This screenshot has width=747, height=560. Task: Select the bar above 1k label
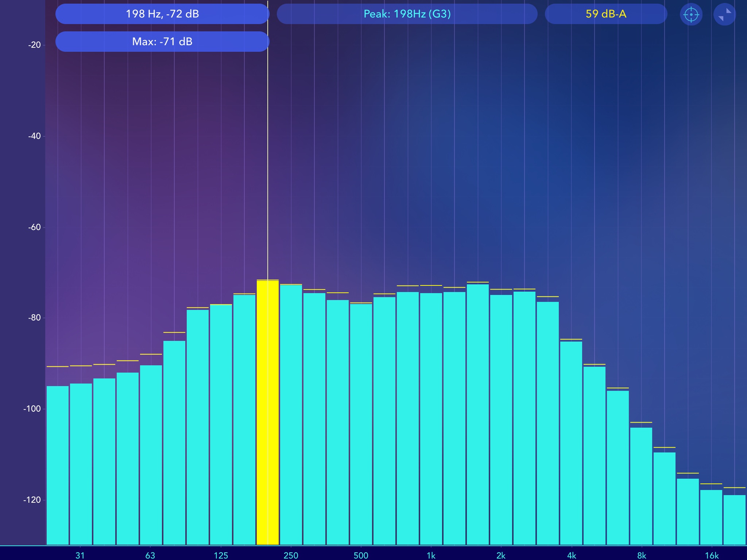coord(431,419)
